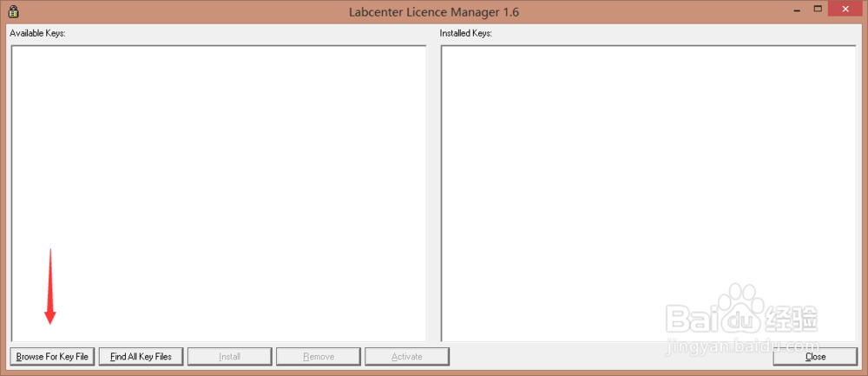The width and height of the screenshot is (868, 376).
Task: Click inside the Installed Keys list box
Action: tap(648, 194)
